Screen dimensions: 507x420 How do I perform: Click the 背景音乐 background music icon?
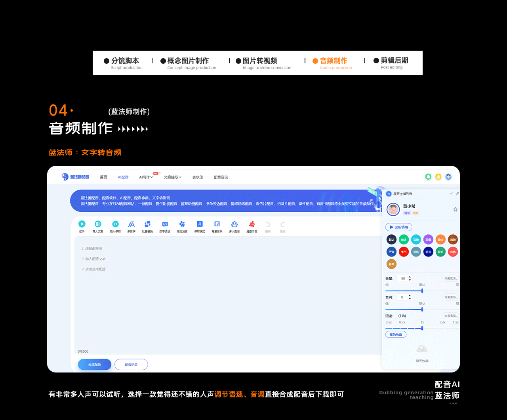coord(217,224)
